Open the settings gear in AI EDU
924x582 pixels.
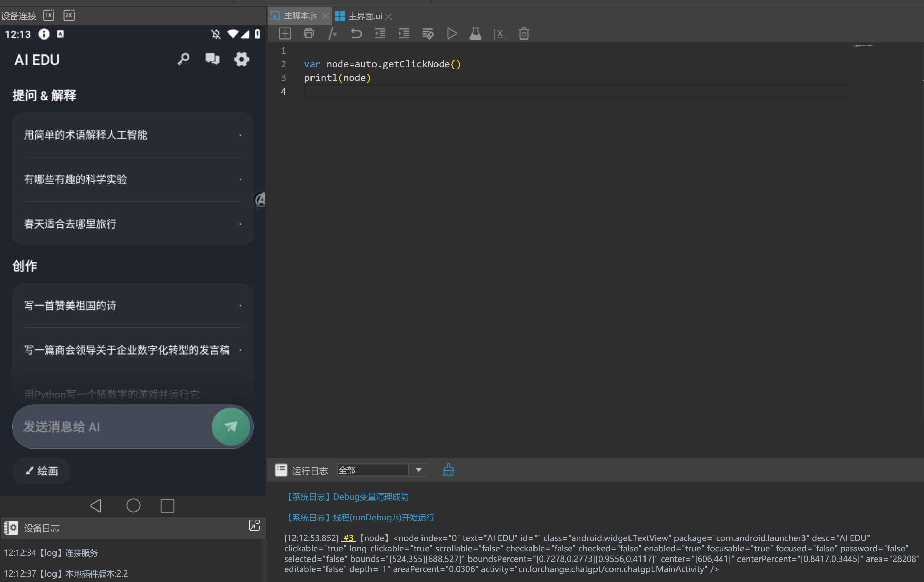pos(241,59)
